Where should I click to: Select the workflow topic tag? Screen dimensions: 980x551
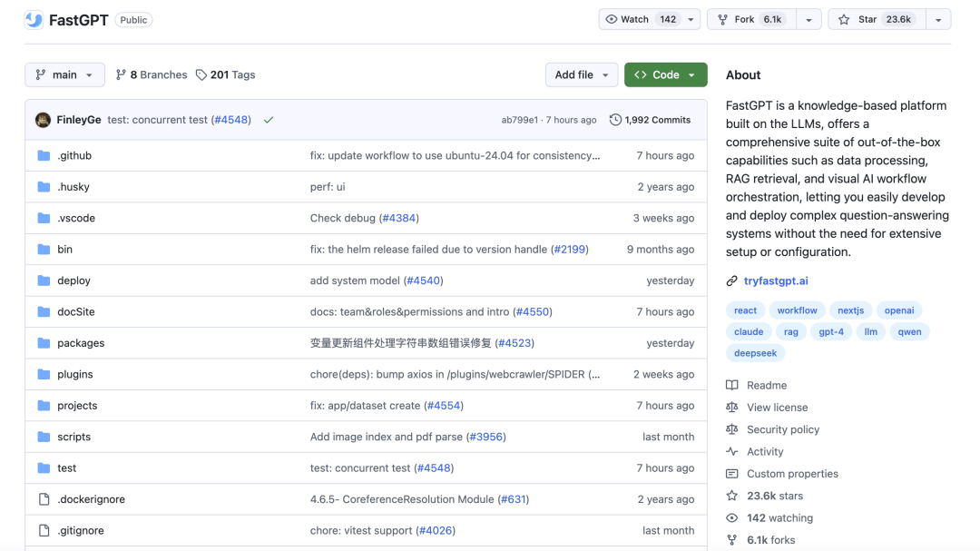coord(797,310)
